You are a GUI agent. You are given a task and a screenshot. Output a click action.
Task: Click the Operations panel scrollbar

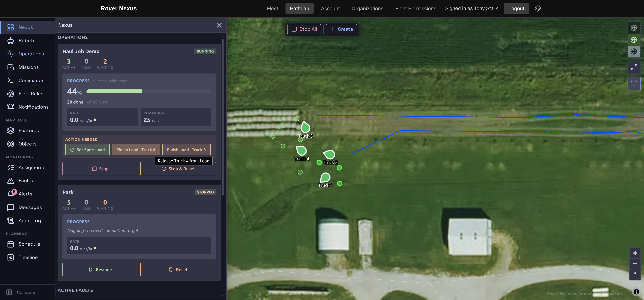coord(222,117)
